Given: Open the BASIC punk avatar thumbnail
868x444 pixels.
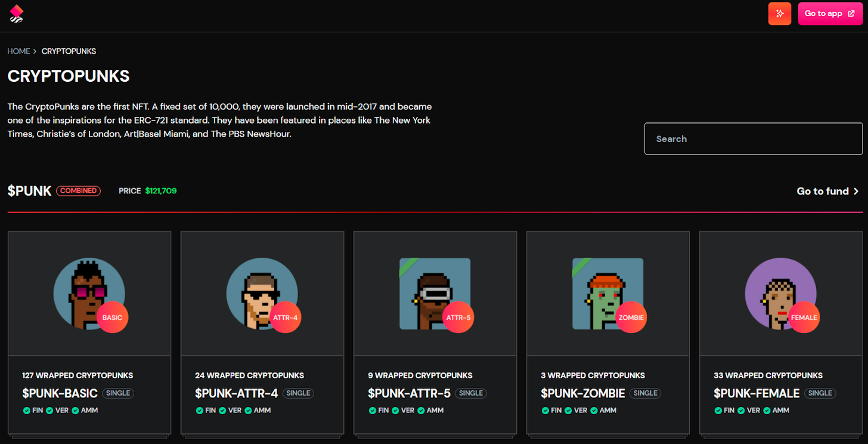Looking at the screenshot, I should pos(89,294).
